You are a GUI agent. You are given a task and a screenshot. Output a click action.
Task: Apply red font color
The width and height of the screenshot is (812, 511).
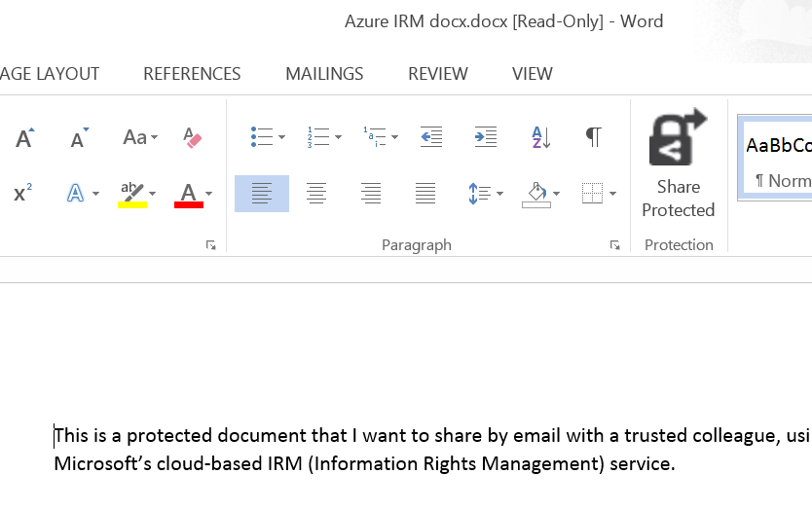tap(189, 195)
